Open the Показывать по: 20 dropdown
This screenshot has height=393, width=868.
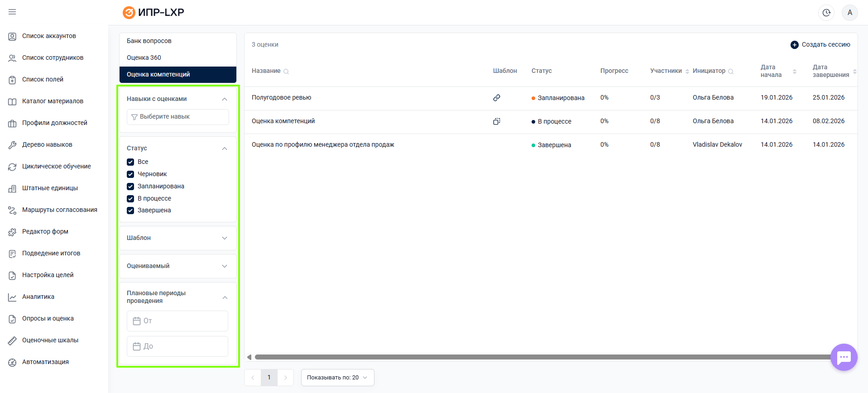pos(337,378)
